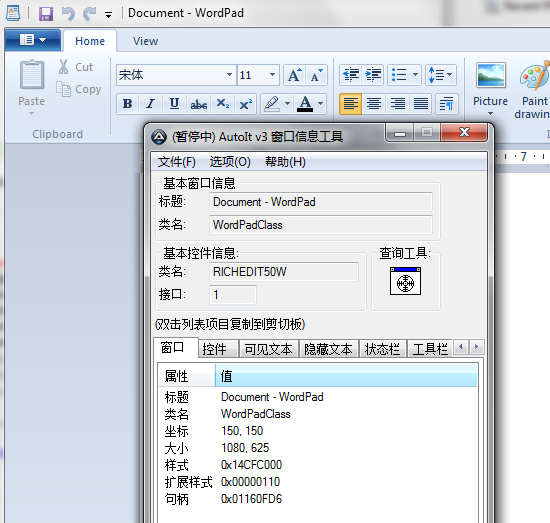550x523 pixels.
Task: Select the 窗口 tab
Action: 176,347
